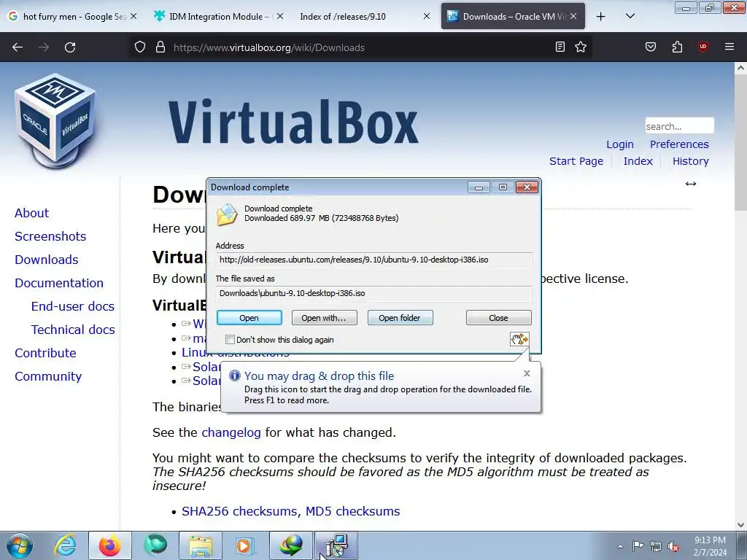Open Community sidebar link

pyautogui.click(x=48, y=376)
